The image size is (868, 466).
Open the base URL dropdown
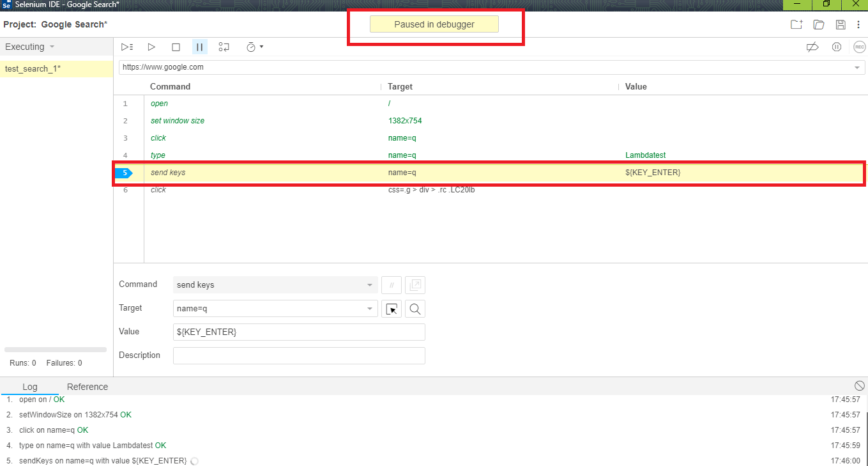point(857,67)
